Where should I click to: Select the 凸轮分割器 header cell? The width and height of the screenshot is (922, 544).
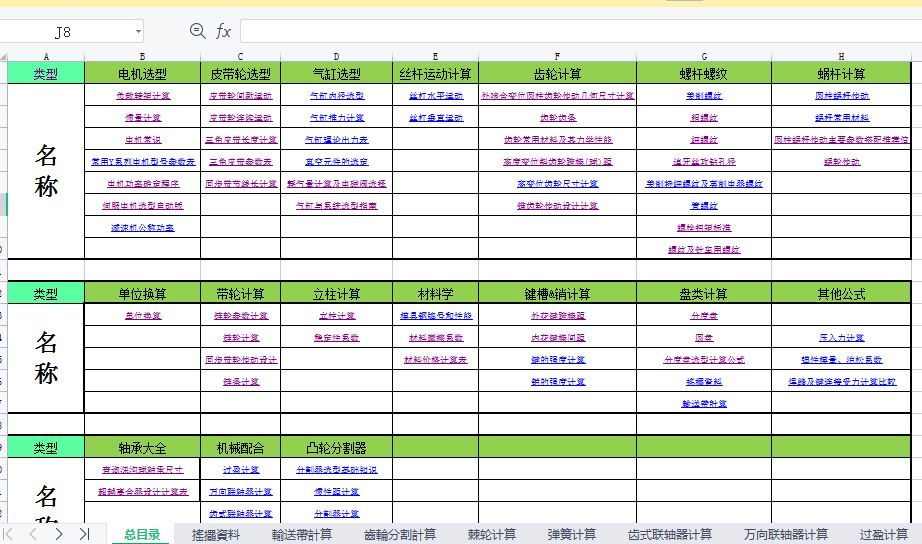coord(336,448)
